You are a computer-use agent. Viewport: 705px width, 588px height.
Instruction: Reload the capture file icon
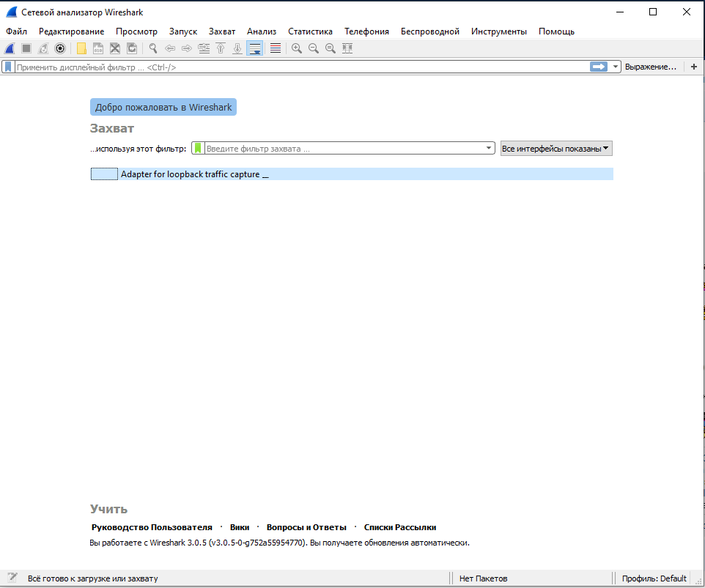point(132,48)
